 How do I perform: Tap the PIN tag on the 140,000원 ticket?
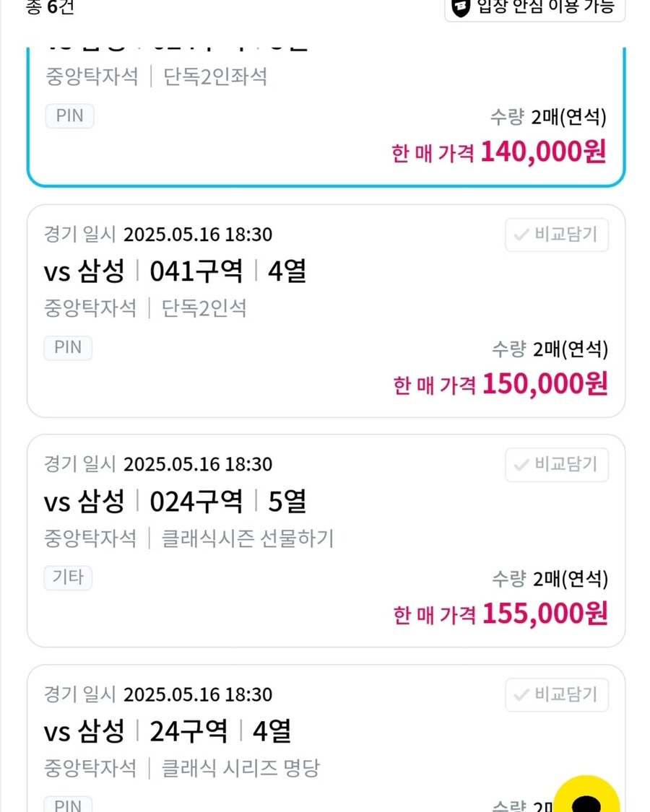coord(69,116)
